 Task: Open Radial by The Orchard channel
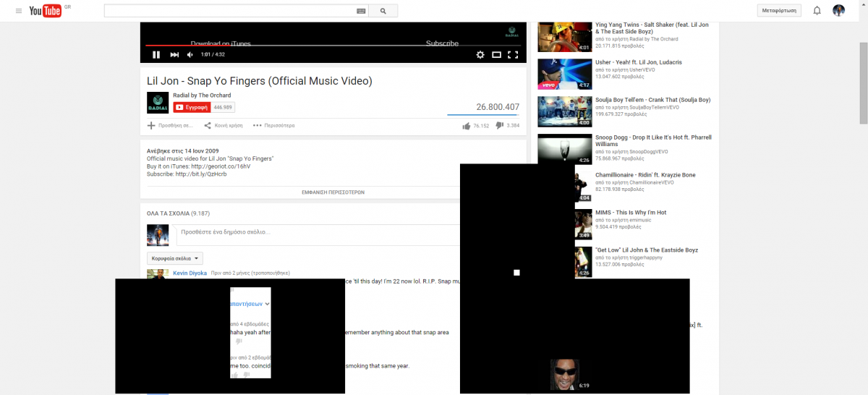[202, 95]
